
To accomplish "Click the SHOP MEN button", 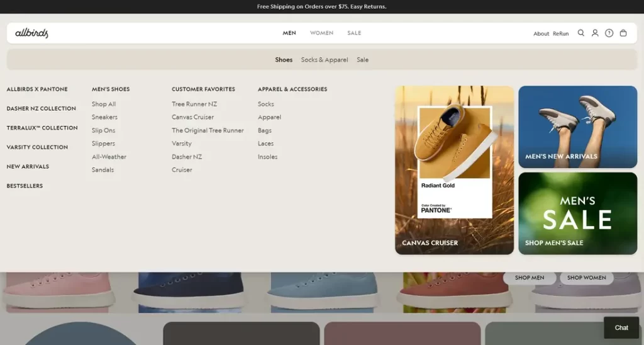I will click(530, 278).
